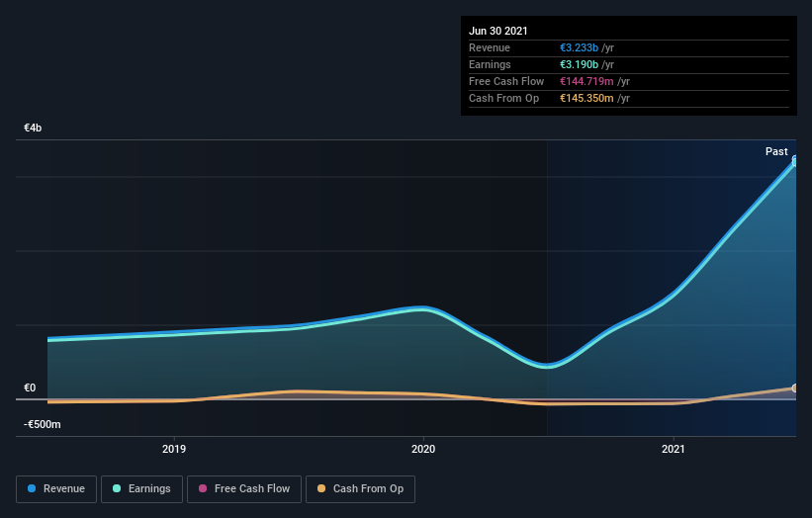Click the Earnings value €3.190b

[x=579, y=64]
